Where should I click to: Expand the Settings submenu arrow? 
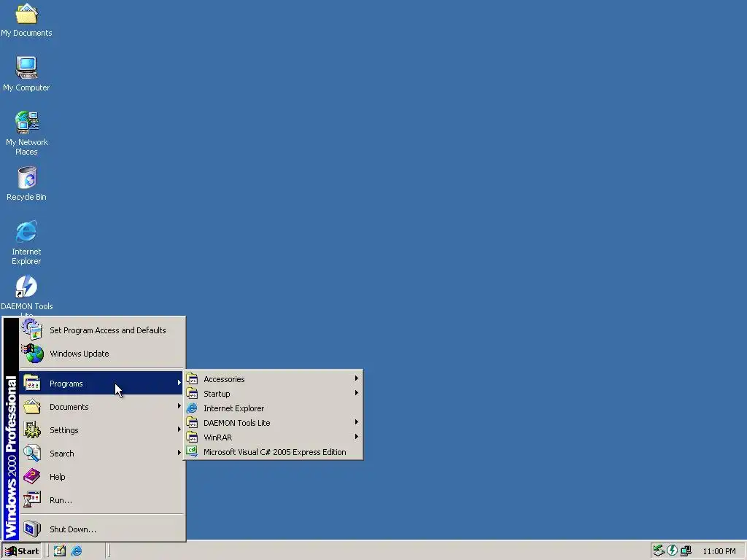click(x=179, y=429)
